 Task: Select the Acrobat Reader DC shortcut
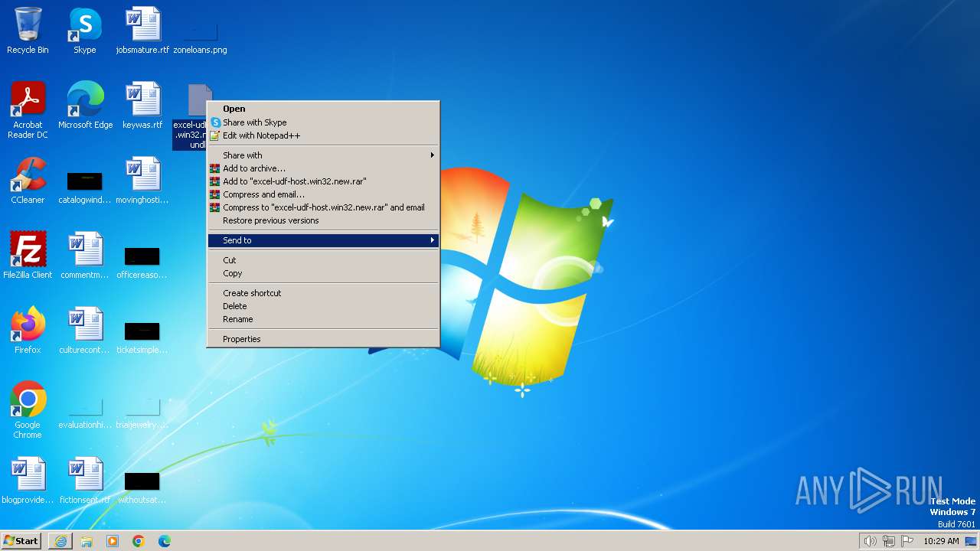pyautogui.click(x=28, y=111)
